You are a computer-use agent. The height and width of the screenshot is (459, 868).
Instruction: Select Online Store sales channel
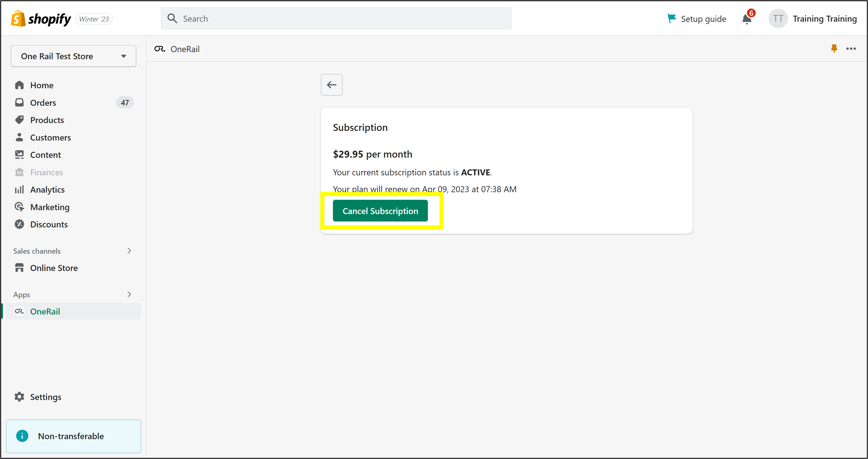tap(54, 268)
